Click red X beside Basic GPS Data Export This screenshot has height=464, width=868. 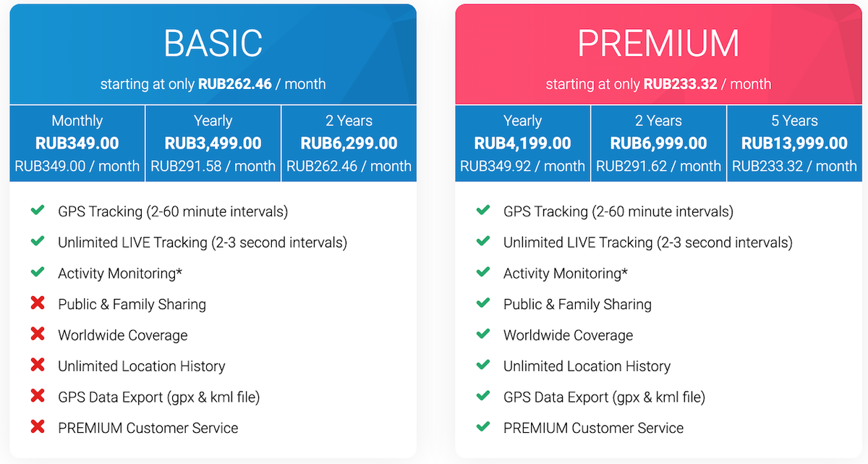38,396
